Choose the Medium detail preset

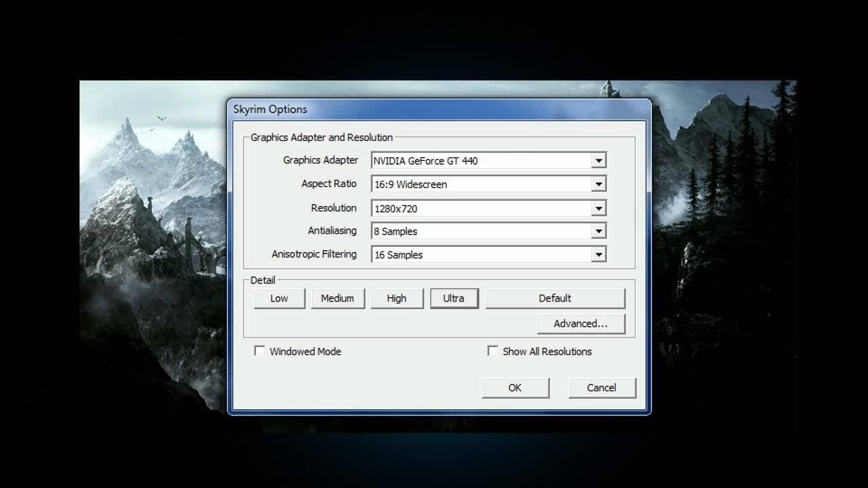click(x=338, y=298)
